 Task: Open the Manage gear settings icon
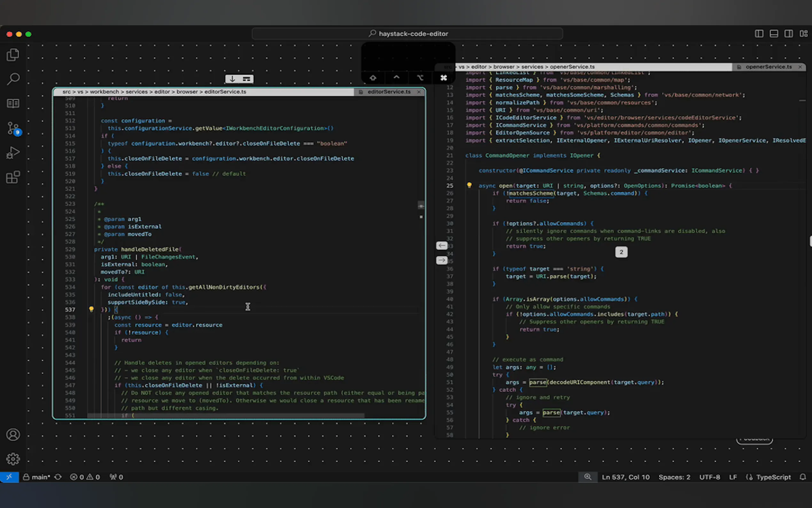pos(13,459)
